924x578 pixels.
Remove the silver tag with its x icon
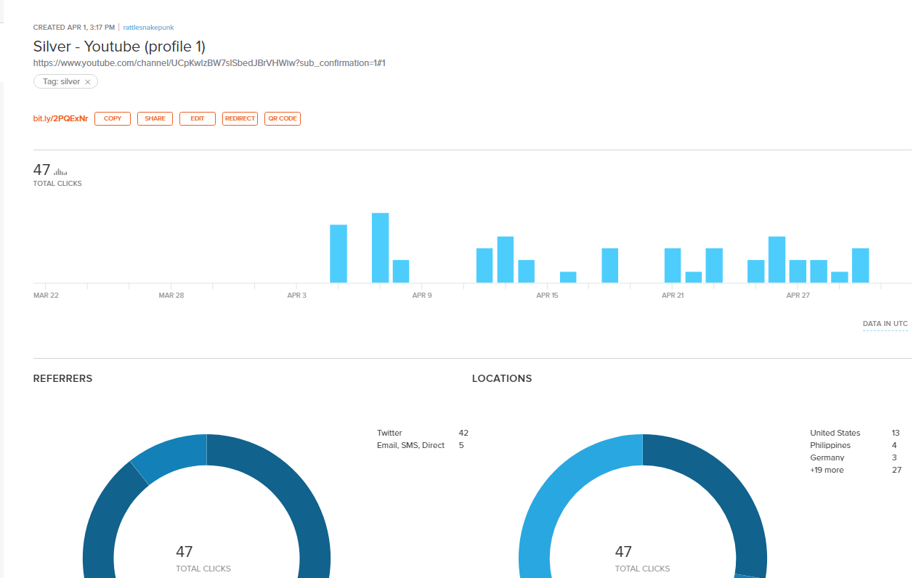point(88,82)
